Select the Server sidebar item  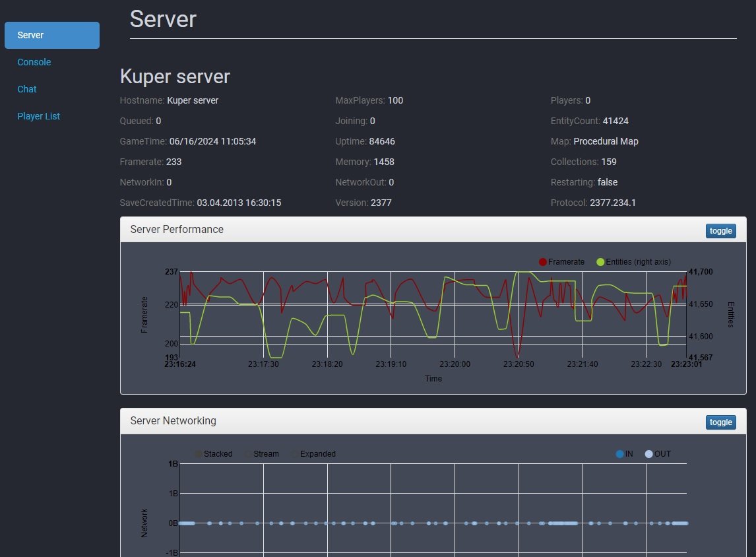coord(51,35)
